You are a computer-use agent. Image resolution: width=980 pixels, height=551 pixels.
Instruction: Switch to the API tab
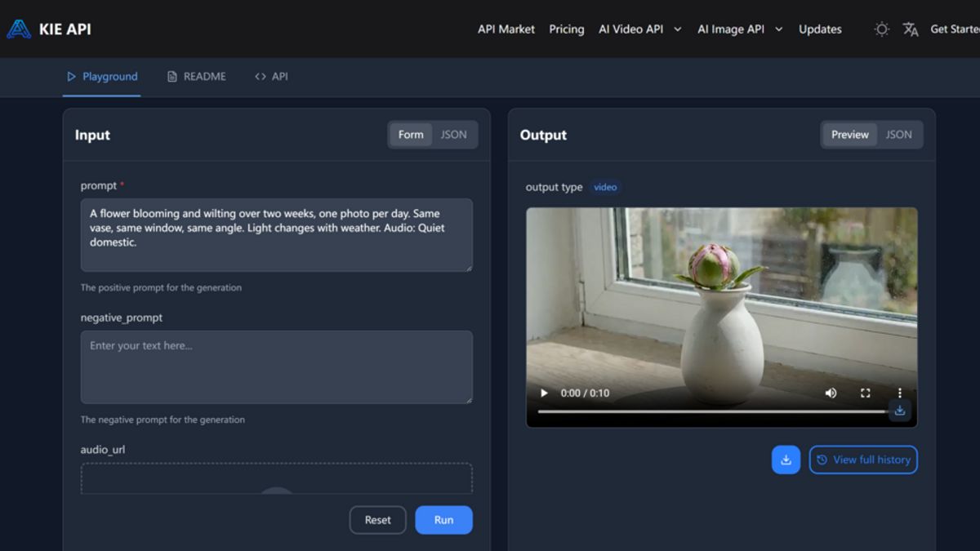click(x=271, y=77)
